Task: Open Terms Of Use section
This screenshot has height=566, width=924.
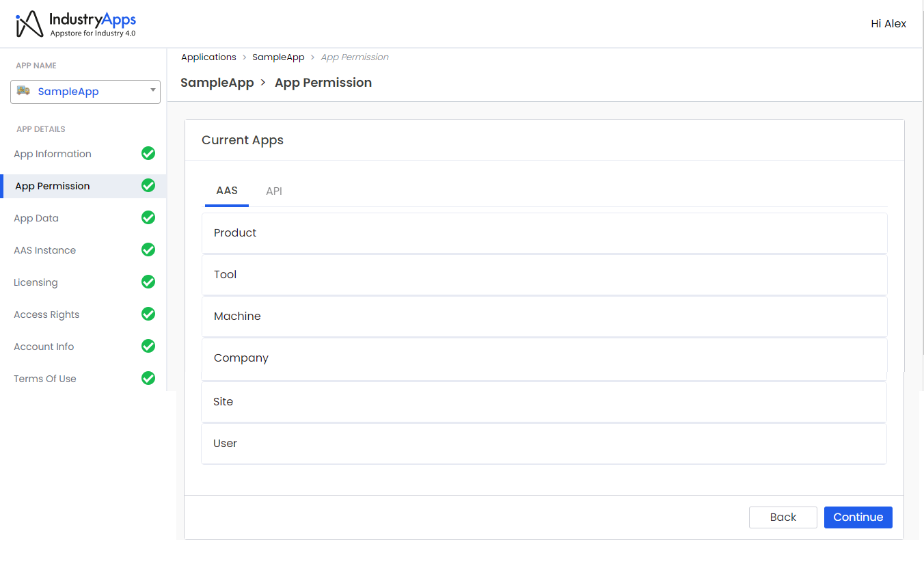Action: [x=45, y=379]
